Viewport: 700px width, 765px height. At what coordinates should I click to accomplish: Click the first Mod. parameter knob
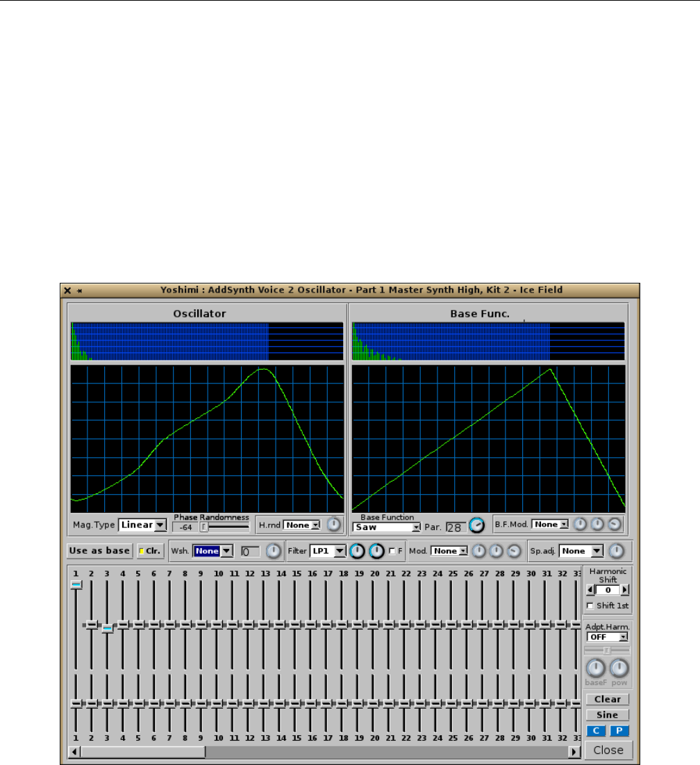[x=478, y=551]
